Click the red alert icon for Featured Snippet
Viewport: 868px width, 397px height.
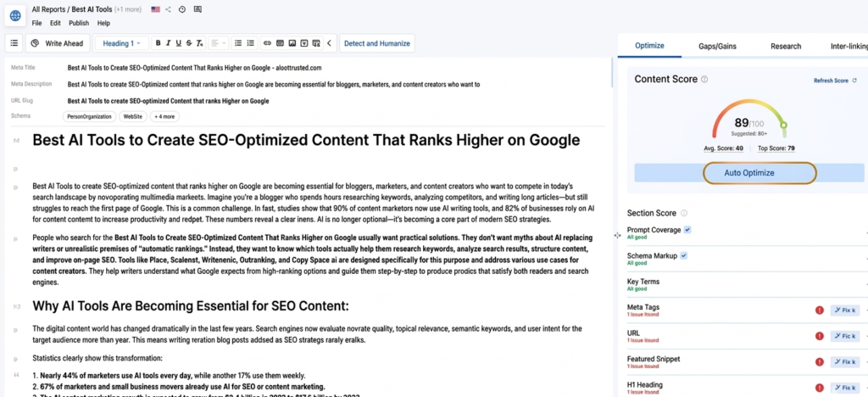click(820, 362)
